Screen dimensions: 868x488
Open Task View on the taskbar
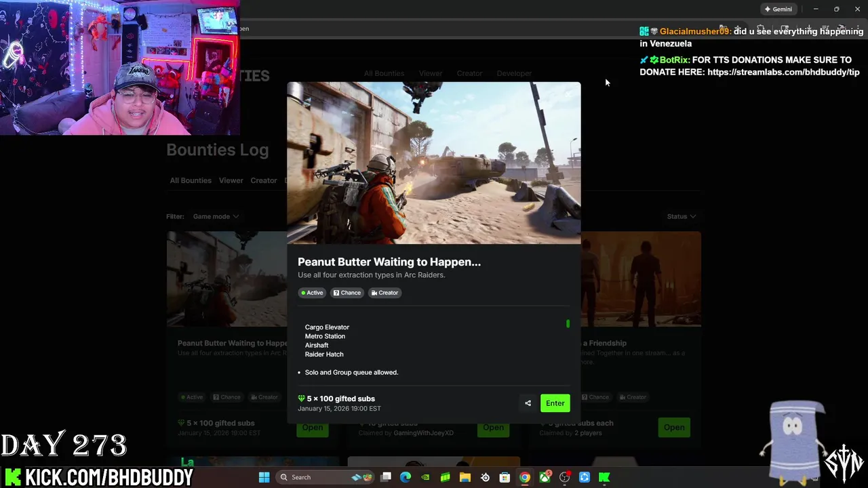pyautogui.click(x=386, y=477)
